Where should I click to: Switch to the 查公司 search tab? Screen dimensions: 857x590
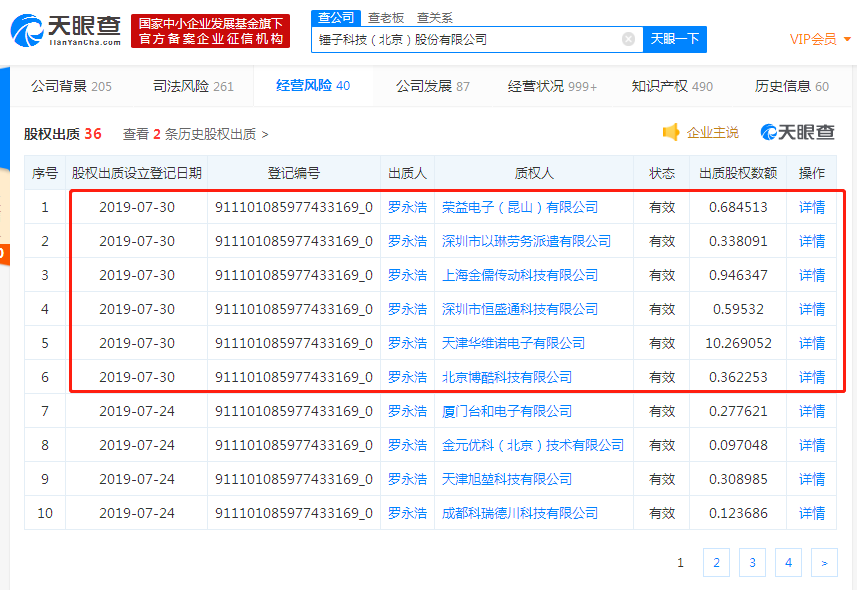tap(336, 18)
